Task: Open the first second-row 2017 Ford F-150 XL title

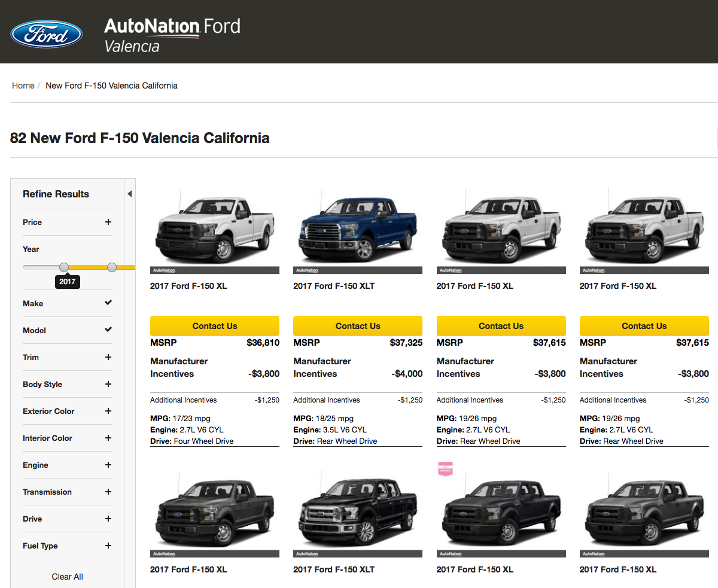Action: pos(188,569)
